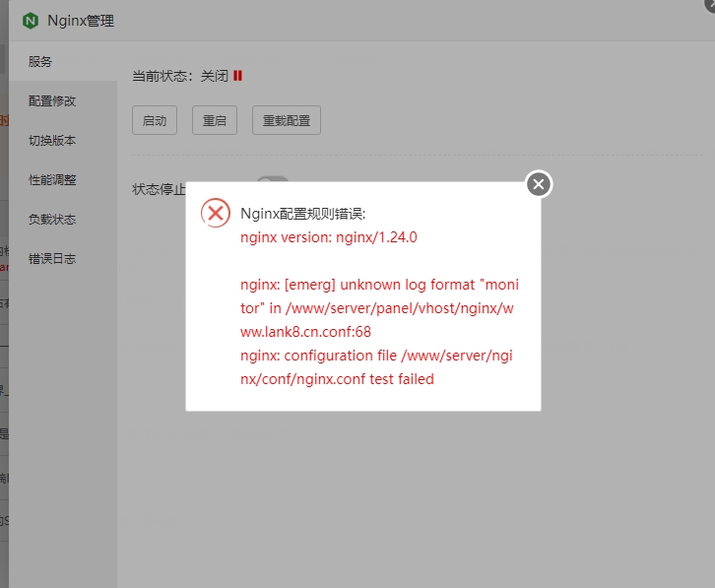Click the 'nx/conf/nginx.conf test failed' text
The height and width of the screenshot is (588, 715).
[337, 379]
